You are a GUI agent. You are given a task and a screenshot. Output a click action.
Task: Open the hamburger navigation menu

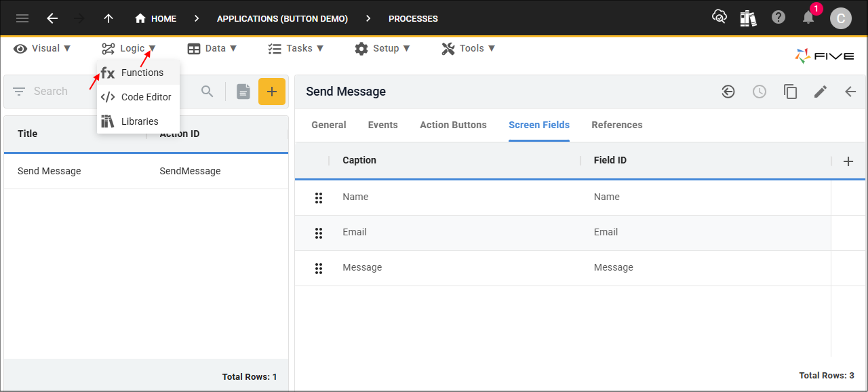[22, 18]
